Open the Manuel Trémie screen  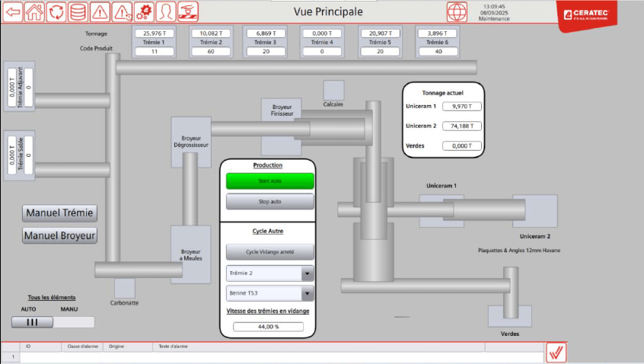[60, 212]
